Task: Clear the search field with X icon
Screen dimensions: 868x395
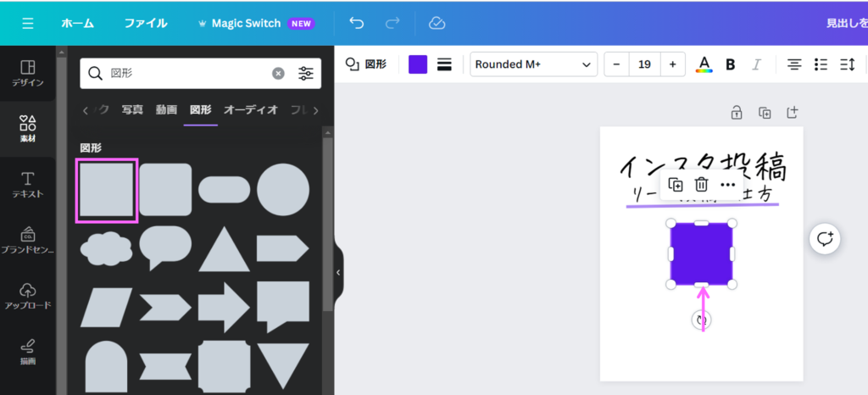Action: tap(278, 74)
